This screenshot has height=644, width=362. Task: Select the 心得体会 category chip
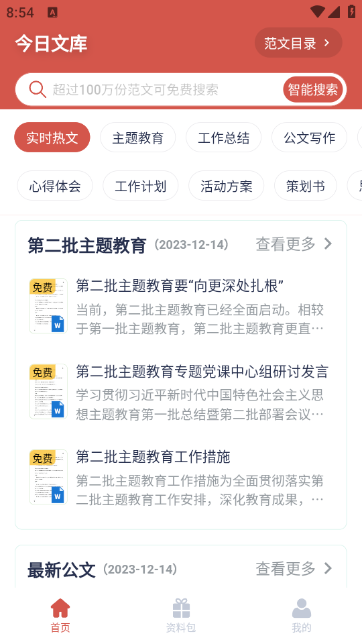tap(55, 186)
